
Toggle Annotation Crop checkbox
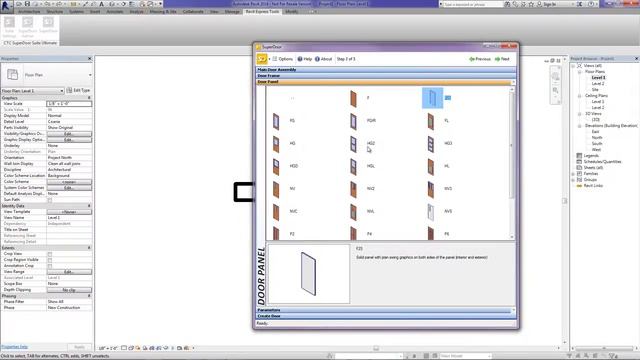click(x=50, y=266)
